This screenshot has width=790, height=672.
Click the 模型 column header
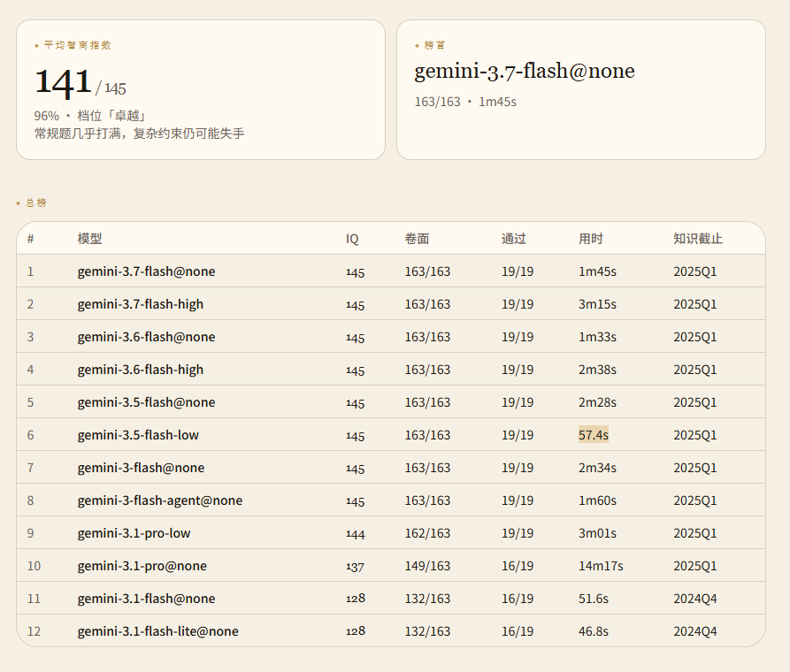pyautogui.click(x=89, y=238)
